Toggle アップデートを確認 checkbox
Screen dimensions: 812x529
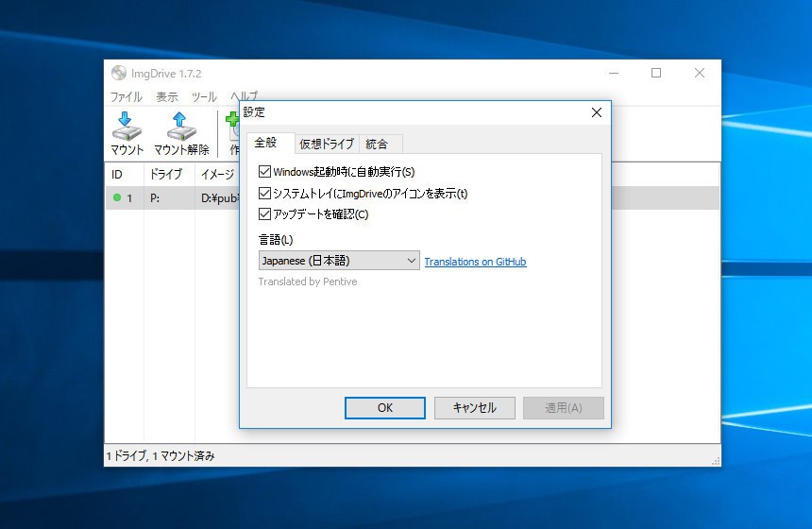264,214
